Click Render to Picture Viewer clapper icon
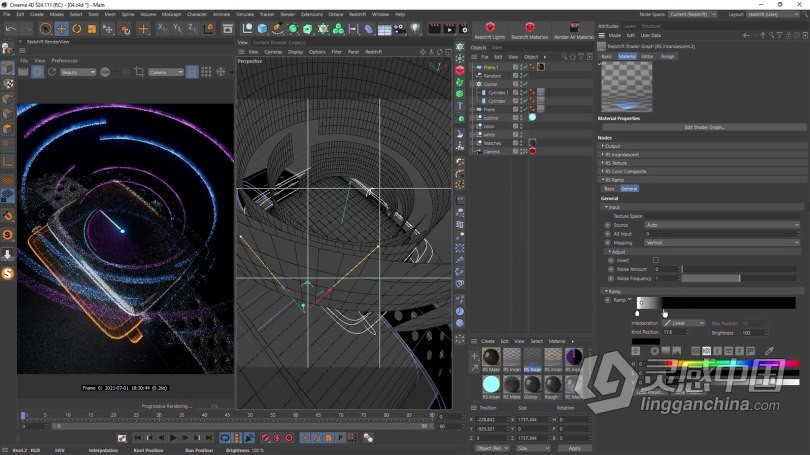Viewport: 810px width, 455px height. [x=449, y=29]
